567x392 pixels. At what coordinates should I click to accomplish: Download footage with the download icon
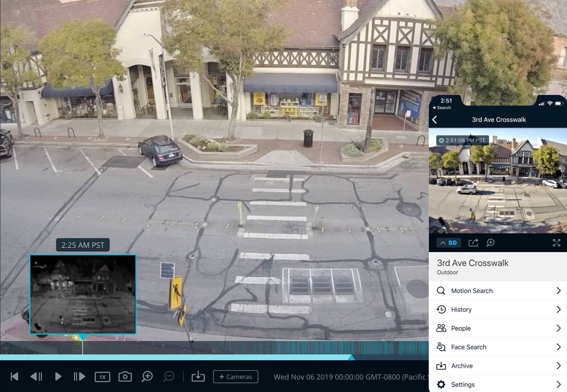198,376
